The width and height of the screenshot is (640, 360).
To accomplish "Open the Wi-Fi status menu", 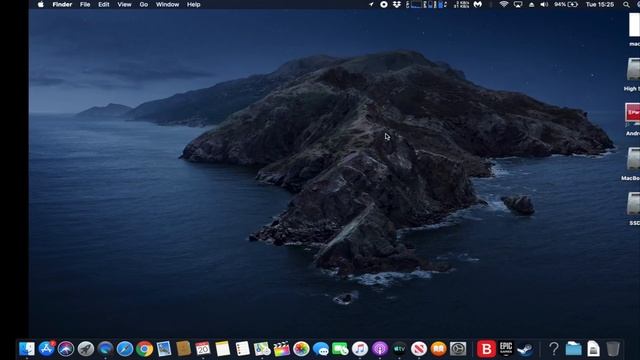I will [504, 4].
